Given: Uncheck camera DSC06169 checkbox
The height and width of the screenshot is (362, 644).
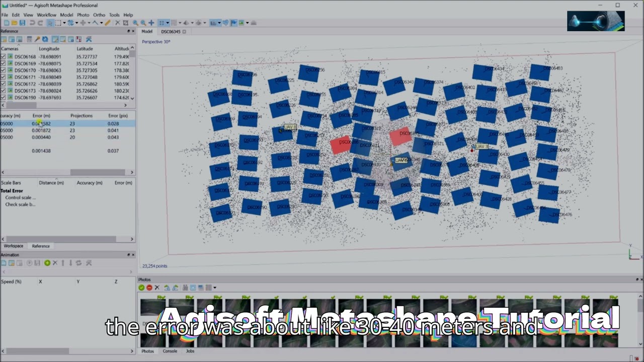Looking at the screenshot, I should (3, 64).
